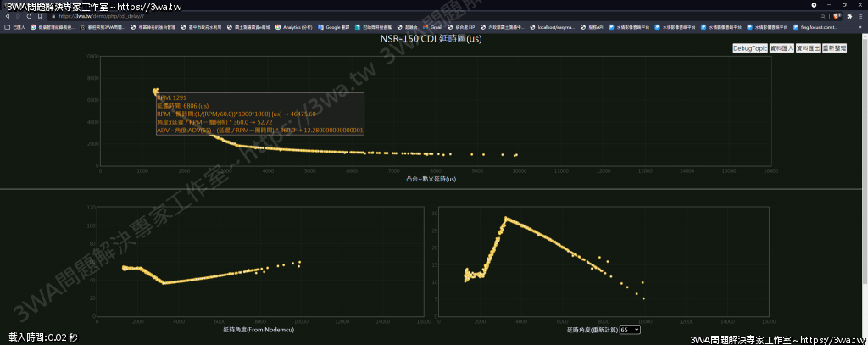This screenshot has width=868, height=345.
Task: Open the 服務API bookmark
Action: (593, 27)
